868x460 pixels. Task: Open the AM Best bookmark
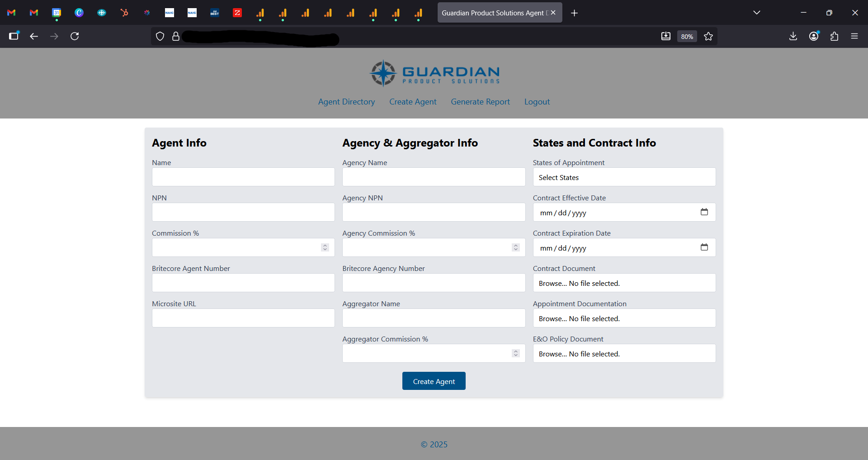(214, 12)
